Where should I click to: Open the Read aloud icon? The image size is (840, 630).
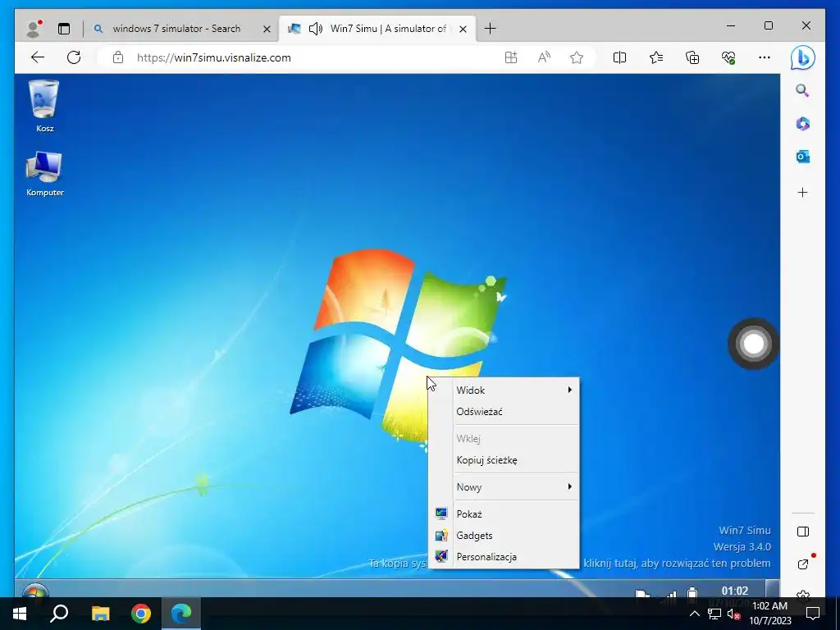click(544, 57)
